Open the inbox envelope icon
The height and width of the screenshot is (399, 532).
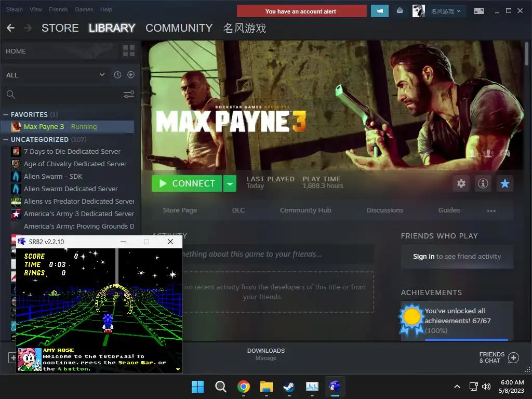[x=400, y=11]
